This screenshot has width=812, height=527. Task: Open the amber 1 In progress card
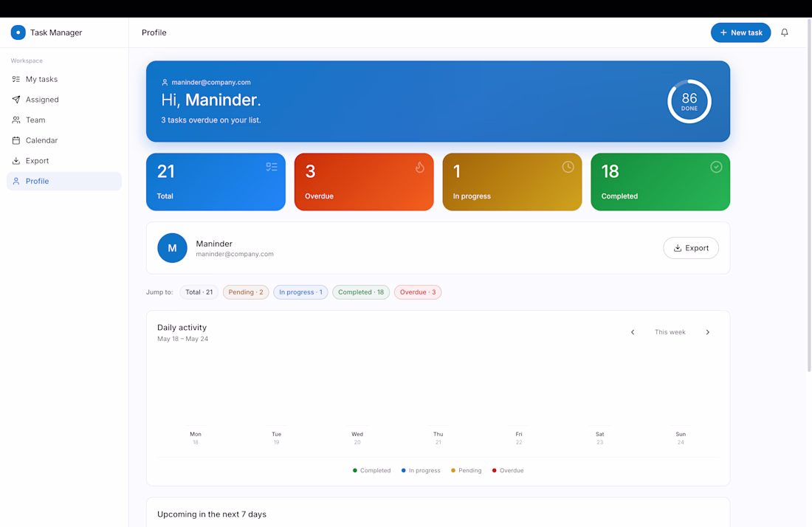tap(512, 182)
